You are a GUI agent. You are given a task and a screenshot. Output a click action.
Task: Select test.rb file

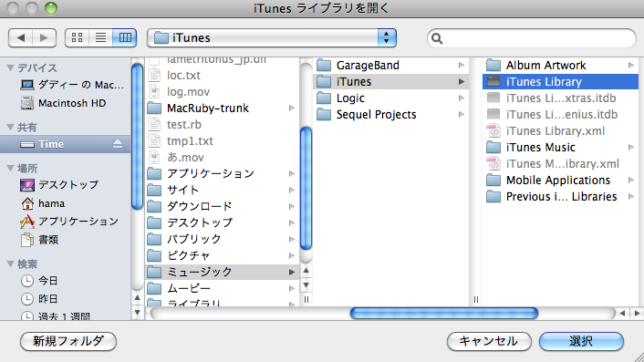(x=223, y=125)
